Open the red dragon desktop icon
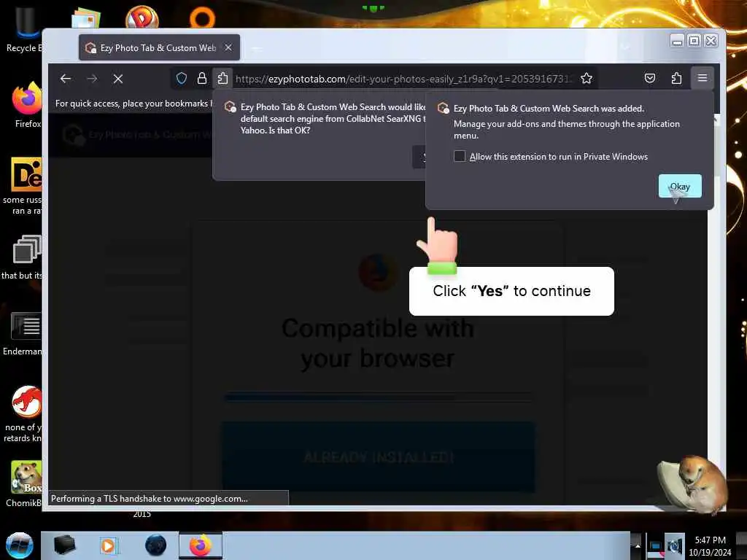747x560 pixels. [27, 402]
